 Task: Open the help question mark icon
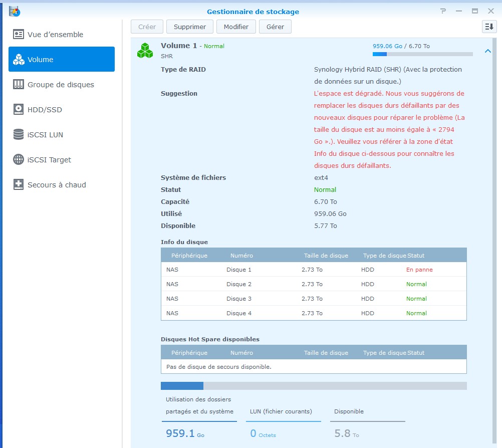click(443, 11)
